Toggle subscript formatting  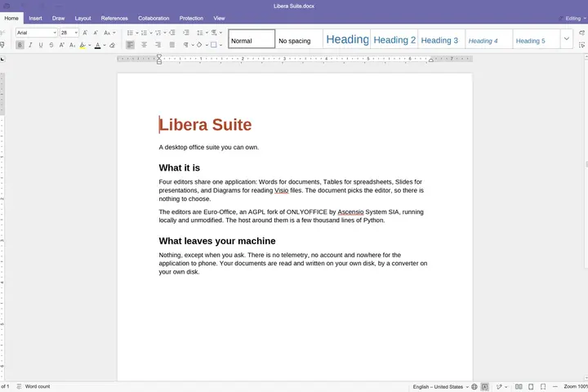[x=73, y=45]
